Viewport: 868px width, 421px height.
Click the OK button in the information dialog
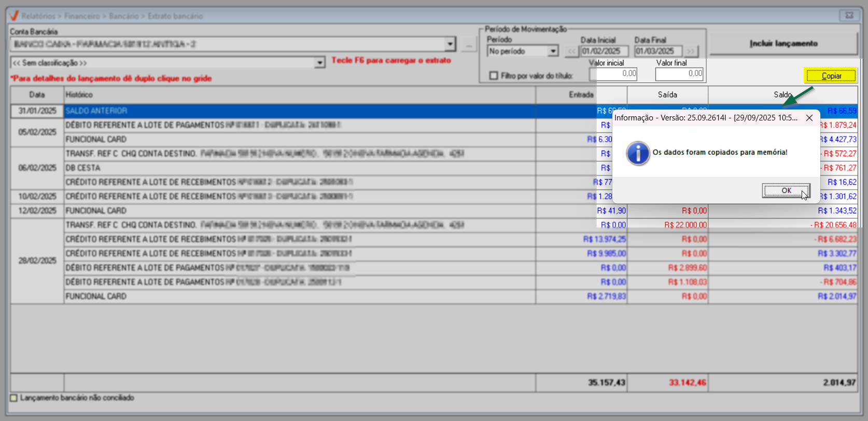786,191
